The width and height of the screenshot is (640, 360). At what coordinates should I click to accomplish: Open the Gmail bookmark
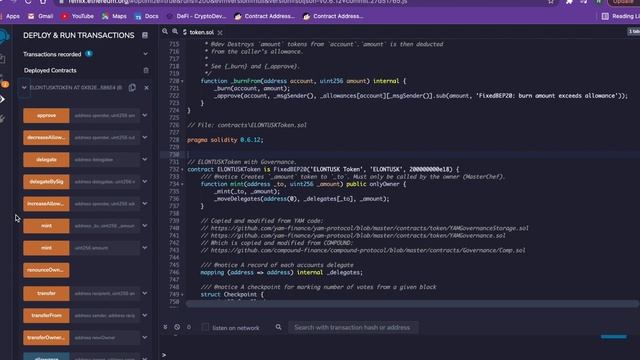point(40,16)
